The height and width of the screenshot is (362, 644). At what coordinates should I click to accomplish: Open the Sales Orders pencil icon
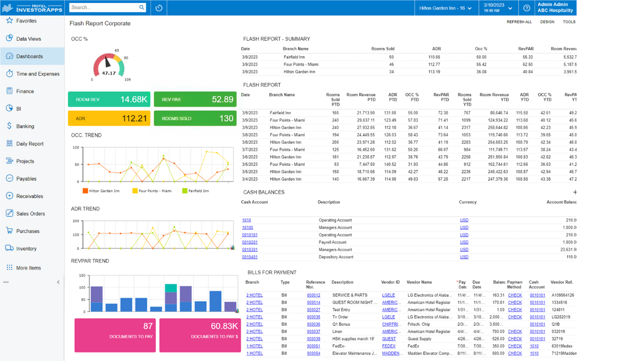pos(9,214)
